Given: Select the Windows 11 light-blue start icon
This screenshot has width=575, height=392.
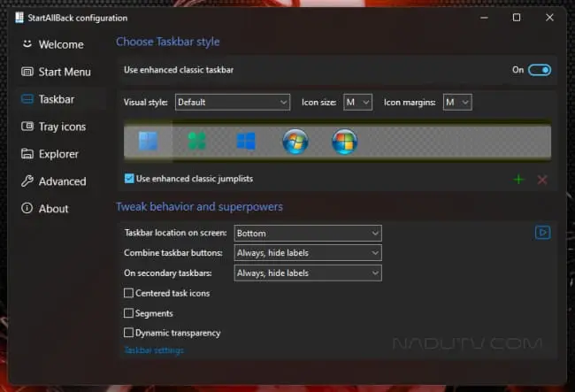Looking at the screenshot, I should tap(148, 142).
